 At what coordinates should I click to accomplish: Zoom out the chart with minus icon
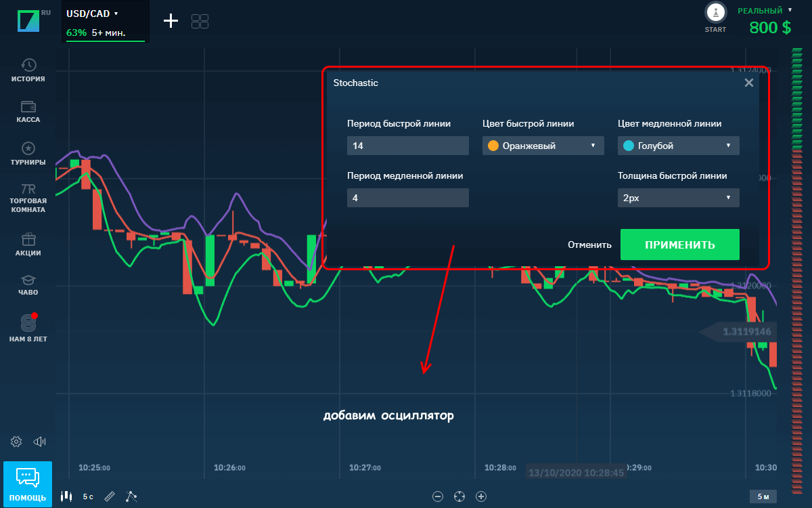[438, 496]
